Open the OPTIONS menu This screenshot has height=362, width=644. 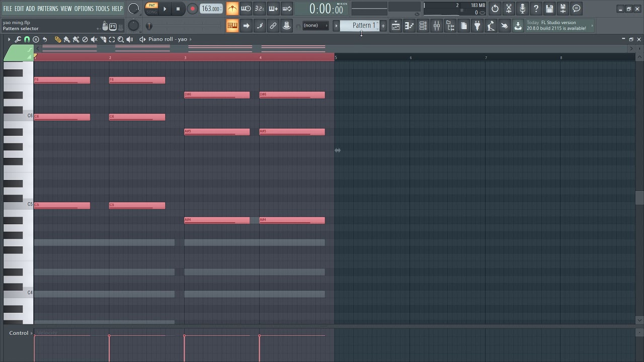[84, 9]
